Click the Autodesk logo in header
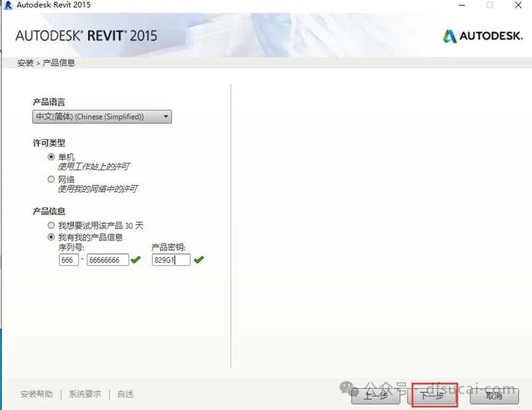 483,36
